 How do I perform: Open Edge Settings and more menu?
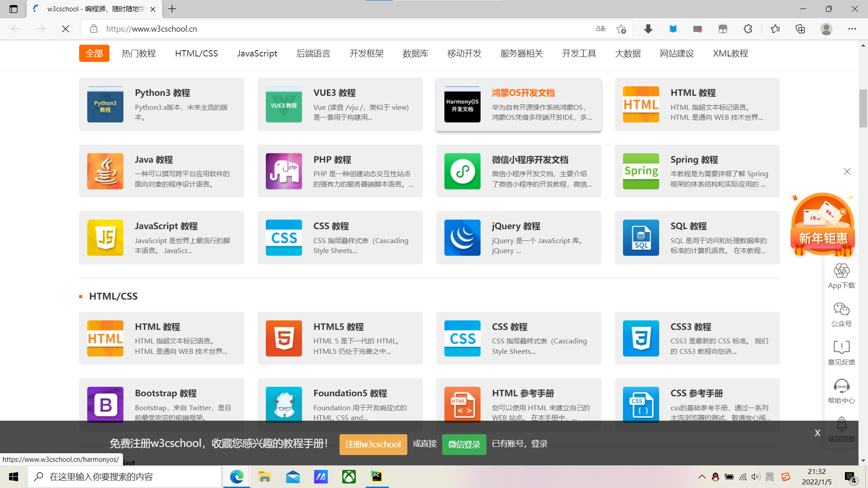click(x=852, y=29)
